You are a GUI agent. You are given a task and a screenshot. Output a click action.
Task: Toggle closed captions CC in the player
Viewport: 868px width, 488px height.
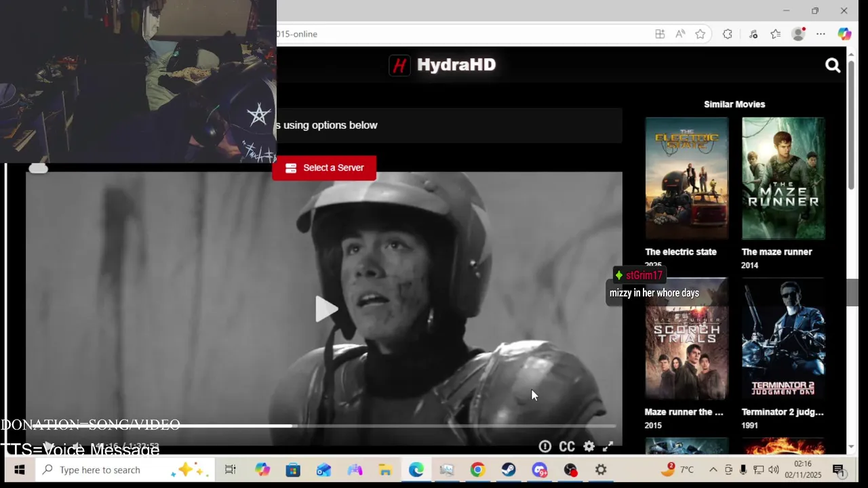(x=567, y=446)
